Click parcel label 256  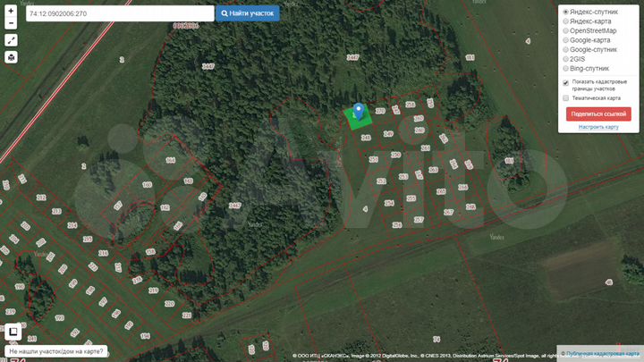click(x=397, y=225)
